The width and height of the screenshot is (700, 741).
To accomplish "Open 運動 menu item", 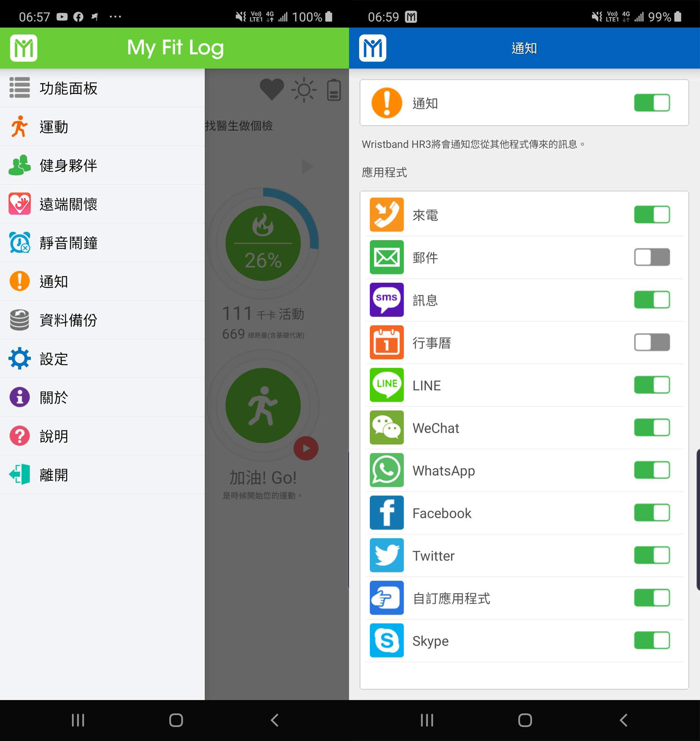I will coord(102,127).
